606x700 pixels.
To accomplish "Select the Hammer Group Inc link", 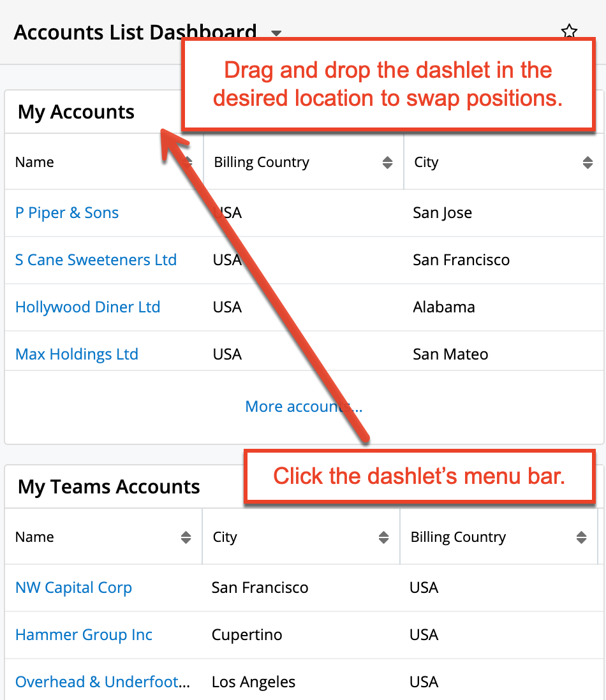I will 84,635.
